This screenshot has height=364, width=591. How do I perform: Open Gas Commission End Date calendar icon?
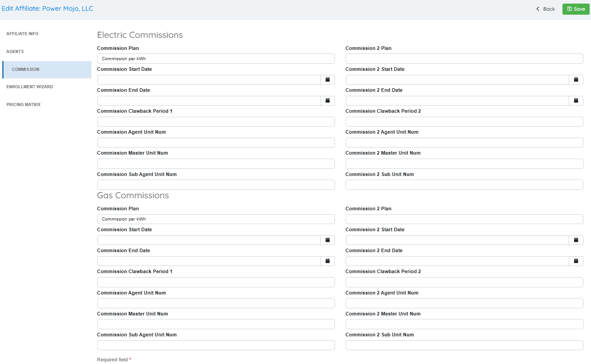tap(327, 261)
